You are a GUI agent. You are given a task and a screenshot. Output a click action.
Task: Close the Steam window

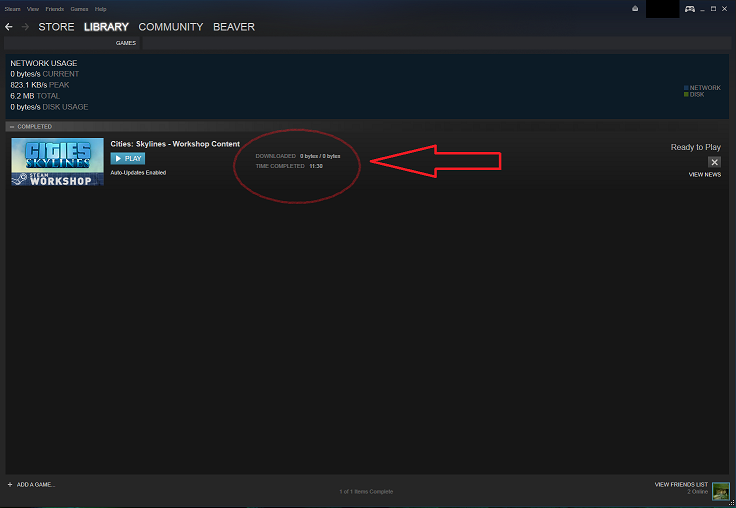(725, 9)
